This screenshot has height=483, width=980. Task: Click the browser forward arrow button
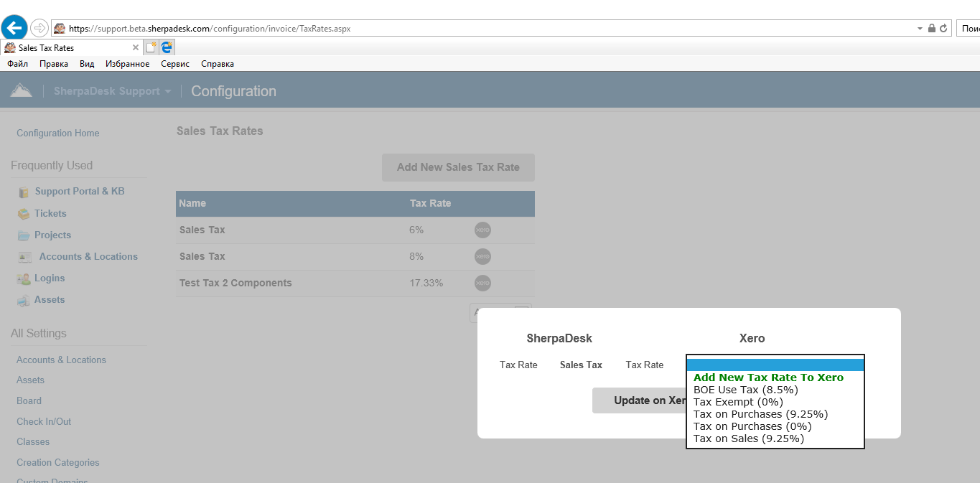tap(39, 29)
